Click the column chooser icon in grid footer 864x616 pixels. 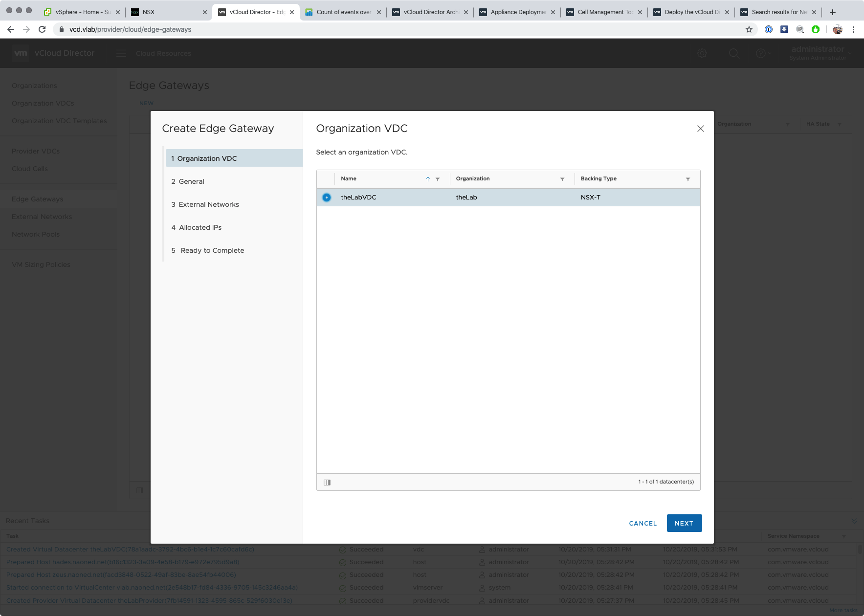[327, 483]
